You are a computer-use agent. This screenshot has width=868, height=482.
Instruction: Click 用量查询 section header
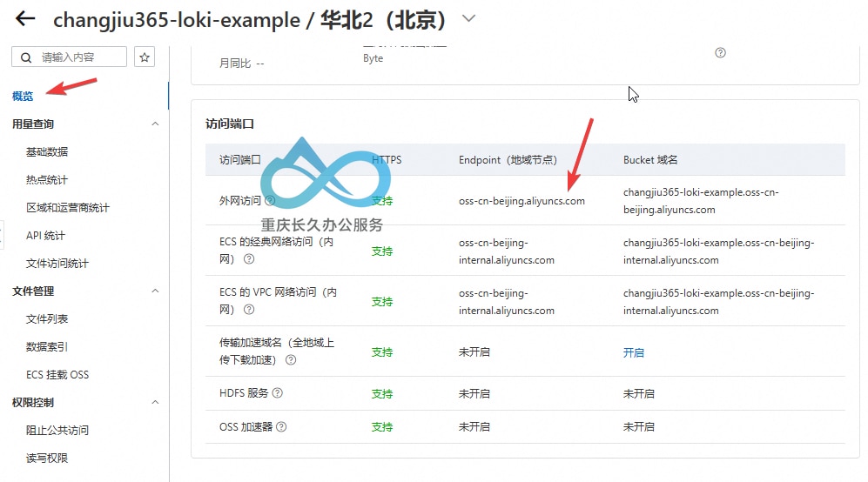click(x=33, y=124)
